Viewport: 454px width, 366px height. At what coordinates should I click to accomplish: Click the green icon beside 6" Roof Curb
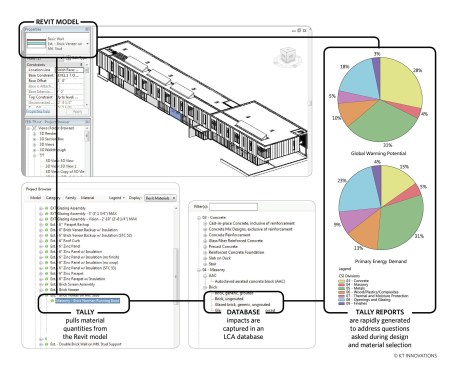pyautogui.click(x=46, y=241)
